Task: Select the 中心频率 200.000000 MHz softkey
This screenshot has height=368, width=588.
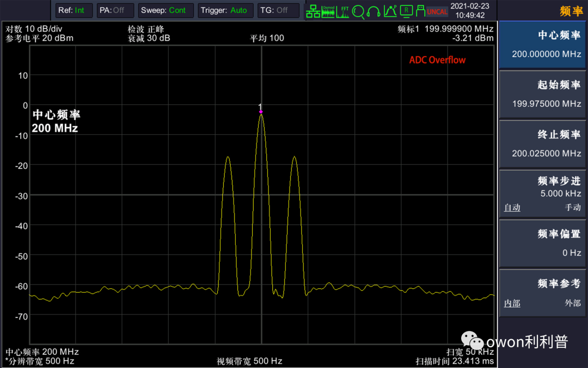Action: click(x=542, y=45)
